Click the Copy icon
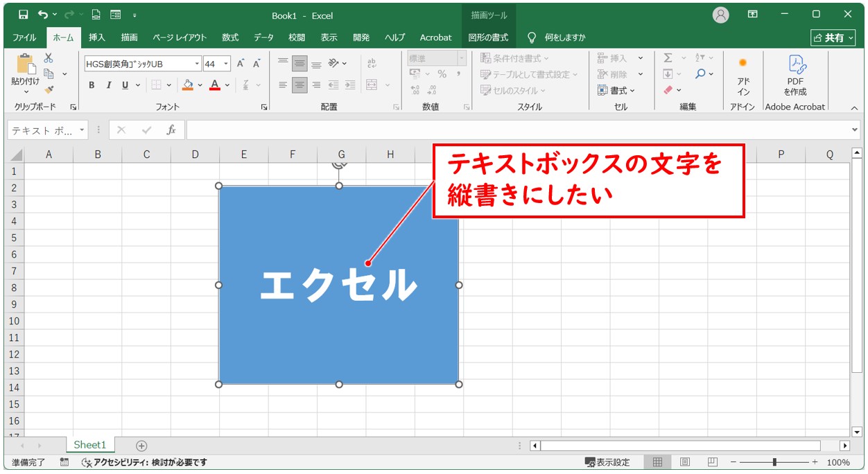 [49, 73]
